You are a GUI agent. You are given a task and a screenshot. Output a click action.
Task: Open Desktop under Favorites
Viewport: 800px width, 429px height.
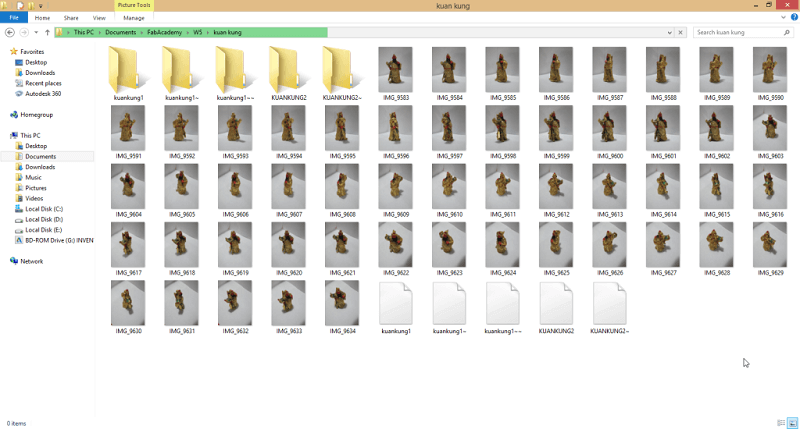tap(36, 62)
